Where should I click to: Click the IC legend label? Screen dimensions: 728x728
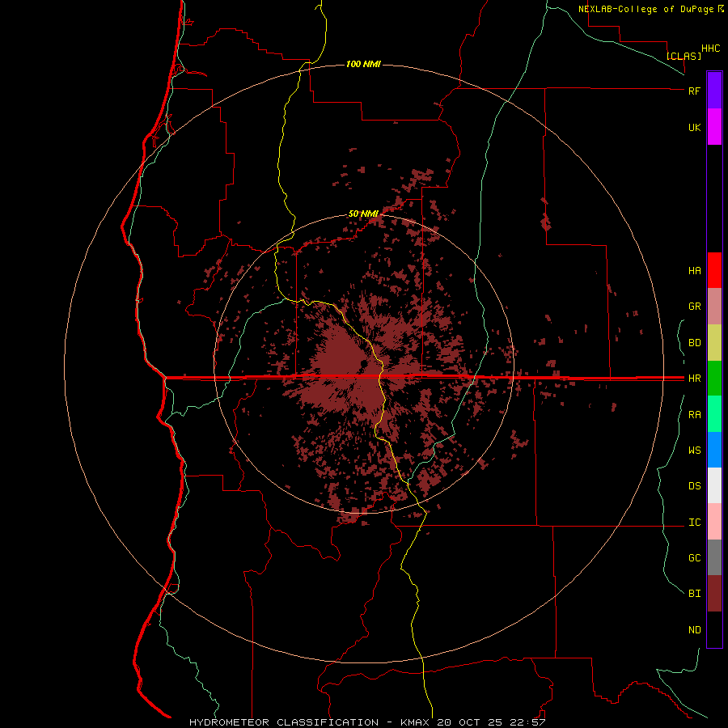[694, 522]
